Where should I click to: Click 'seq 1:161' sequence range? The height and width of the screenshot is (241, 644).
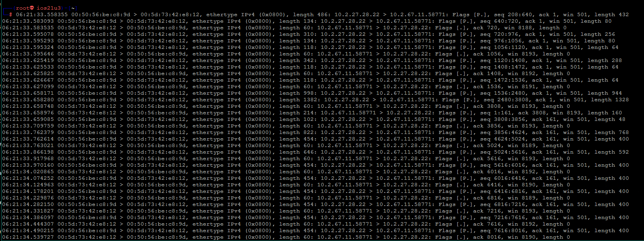click(x=497, y=113)
